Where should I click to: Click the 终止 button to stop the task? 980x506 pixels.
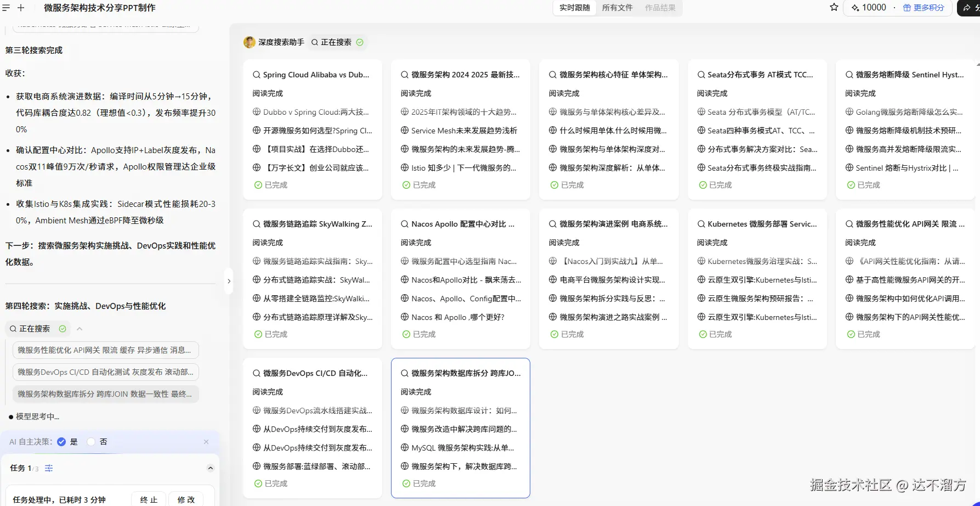coord(149,499)
